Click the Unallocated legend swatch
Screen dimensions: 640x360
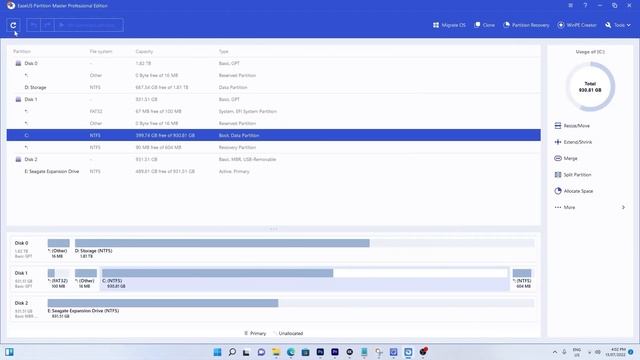point(275,333)
